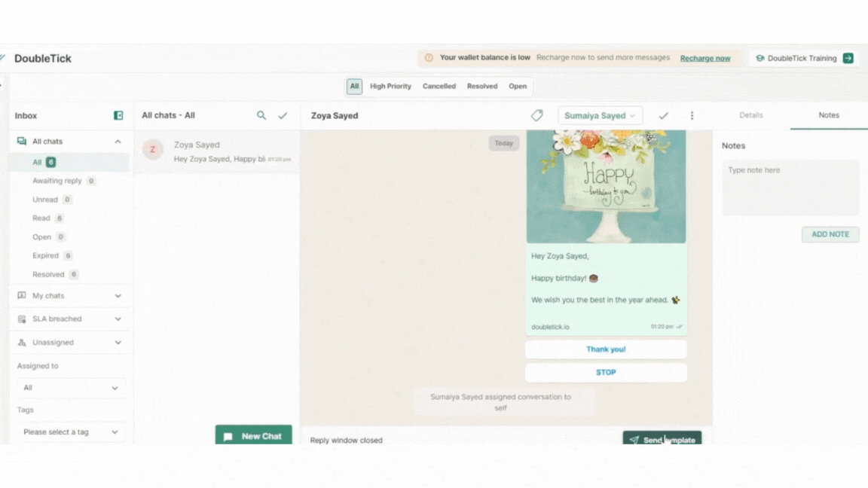
Task: Select the Resolved filter at top
Action: pos(481,87)
